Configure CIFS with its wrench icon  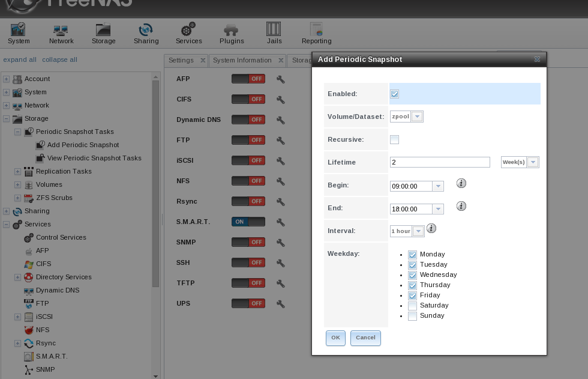[281, 100]
